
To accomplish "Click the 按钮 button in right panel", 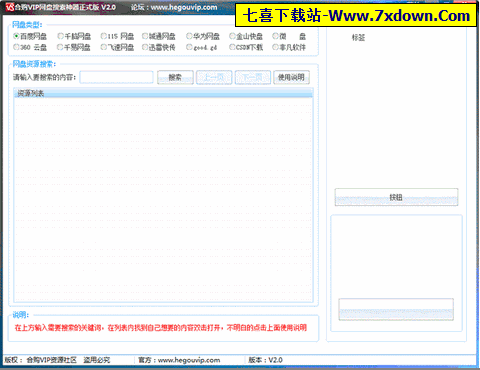I will [x=396, y=197].
